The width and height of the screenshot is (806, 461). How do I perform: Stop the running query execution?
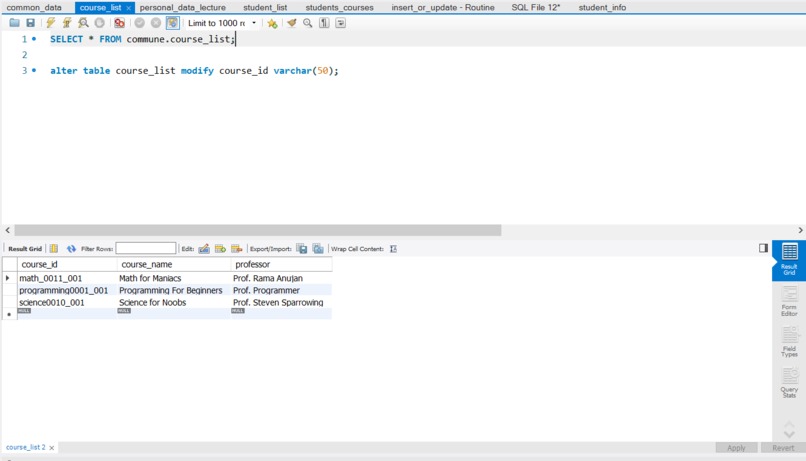[100, 23]
